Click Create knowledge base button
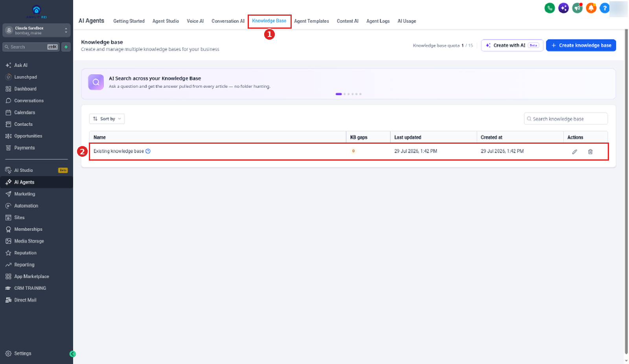The width and height of the screenshot is (629, 364). pos(581,46)
